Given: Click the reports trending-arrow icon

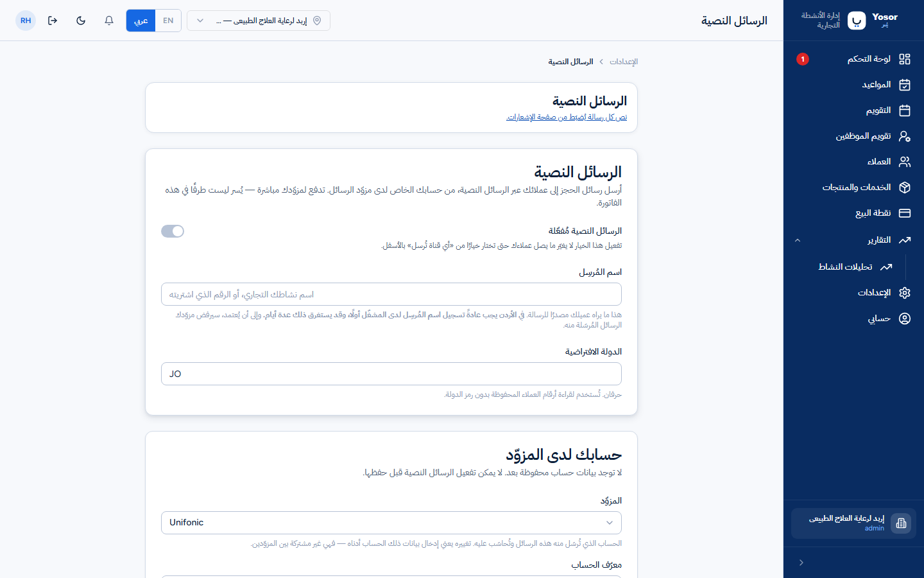Looking at the screenshot, I should 905,240.
